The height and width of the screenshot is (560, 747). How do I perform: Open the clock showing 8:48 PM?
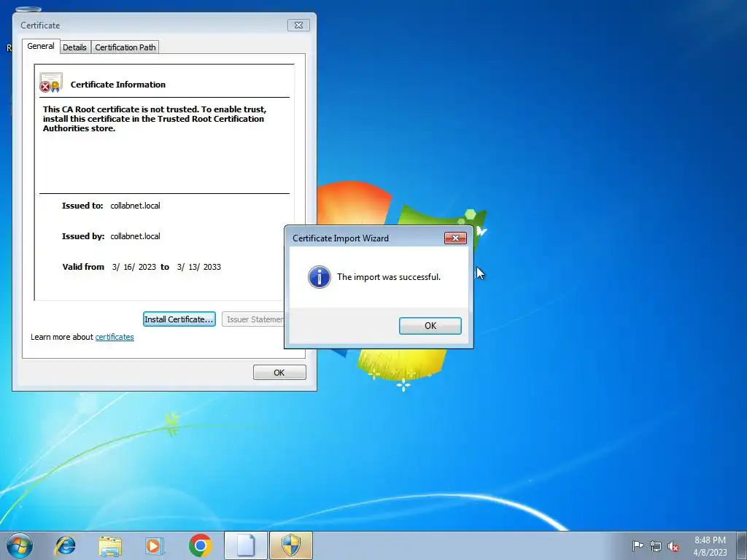[x=710, y=546]
